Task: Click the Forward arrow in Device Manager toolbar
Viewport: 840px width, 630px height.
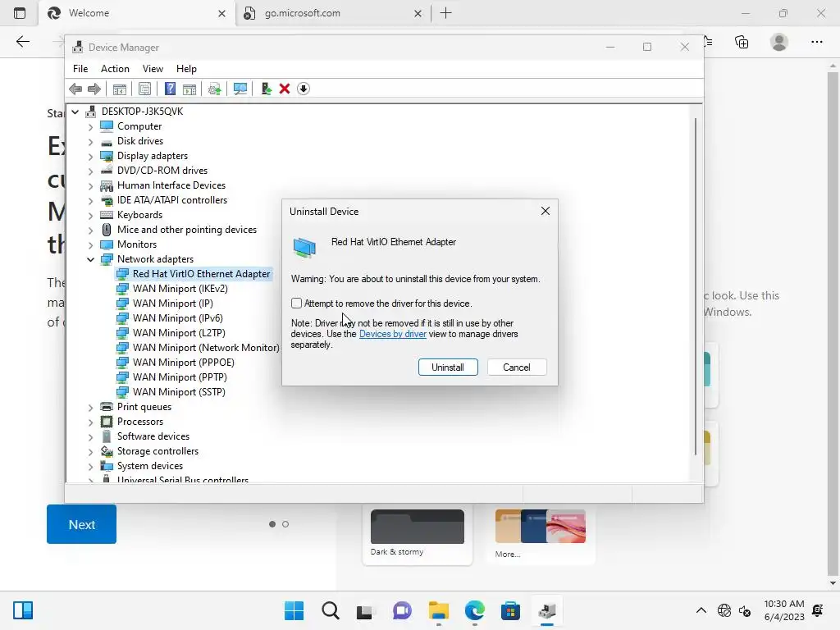Action: 94,89
